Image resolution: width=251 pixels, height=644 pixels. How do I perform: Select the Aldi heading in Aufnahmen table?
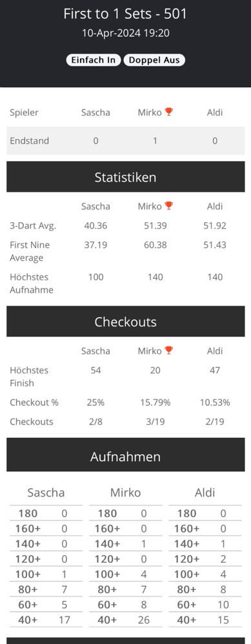point(205,493)
